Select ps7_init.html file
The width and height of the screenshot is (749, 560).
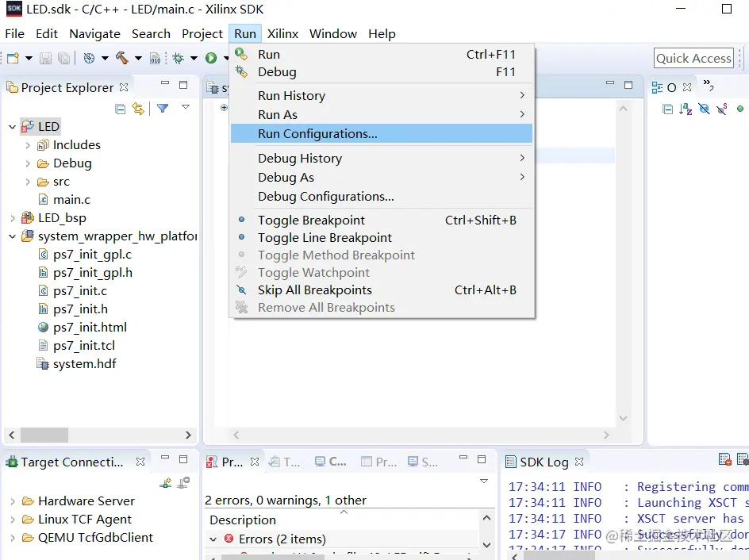(90, 328)
